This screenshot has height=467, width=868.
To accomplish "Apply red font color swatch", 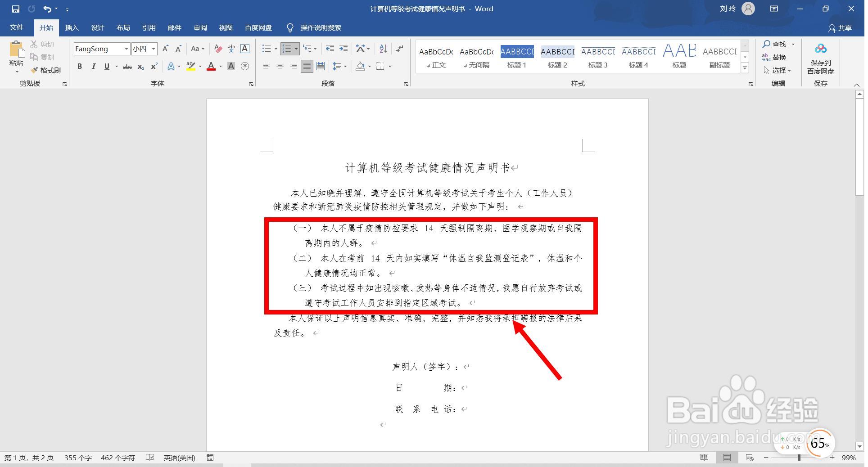I will 211,67.
